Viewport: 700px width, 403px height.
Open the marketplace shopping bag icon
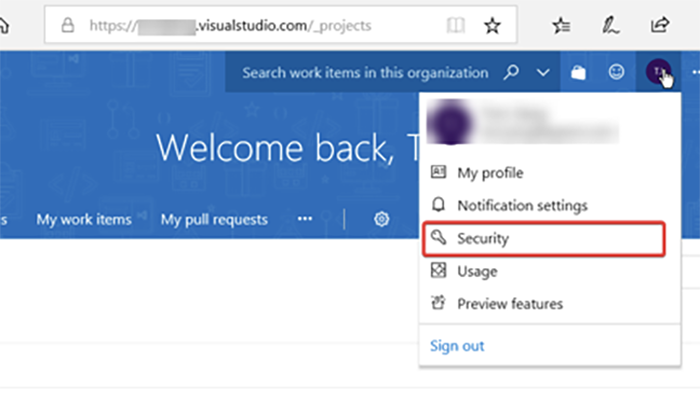pos(577,73)
